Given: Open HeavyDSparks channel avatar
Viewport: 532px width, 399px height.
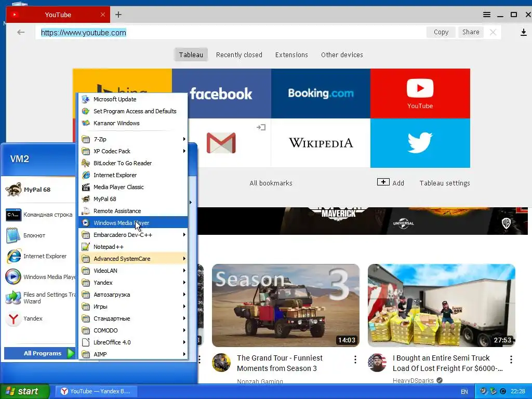Looking at the screenshot, I should click(x=377, y=362).
